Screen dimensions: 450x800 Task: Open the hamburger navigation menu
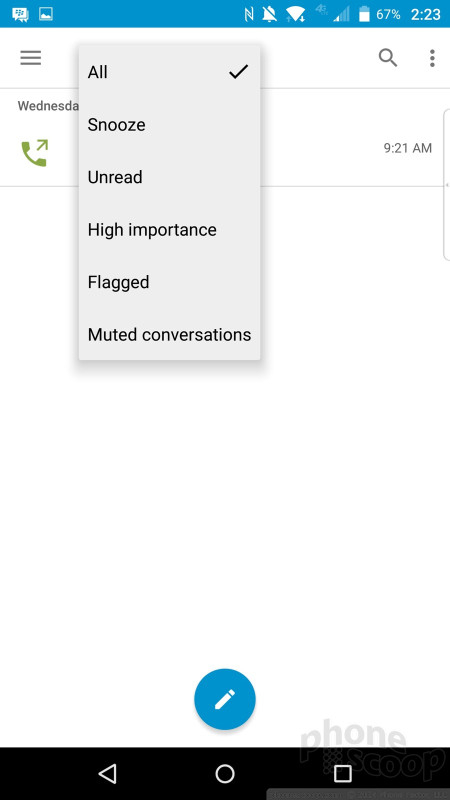31,58
